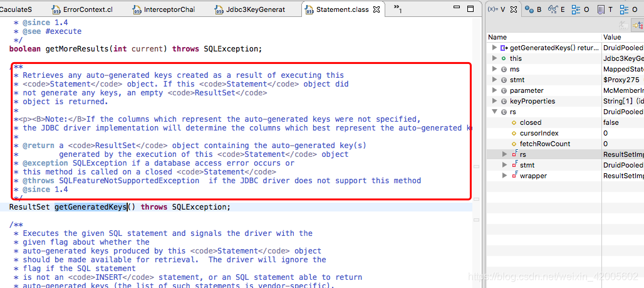Expand the keyProperties variable
The width and height of the screenshot is (644, 288).
pyautogui.click(x=494, y=101)
